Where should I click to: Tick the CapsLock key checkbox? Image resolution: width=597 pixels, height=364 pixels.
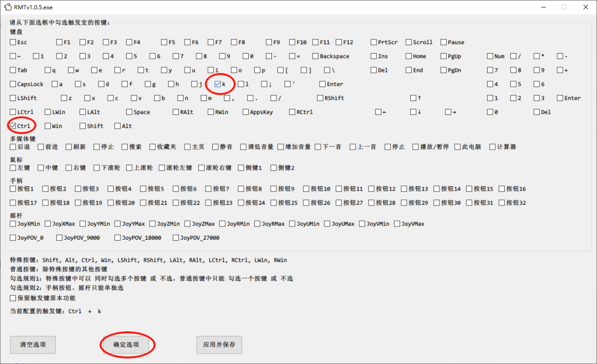coord(13,84)
